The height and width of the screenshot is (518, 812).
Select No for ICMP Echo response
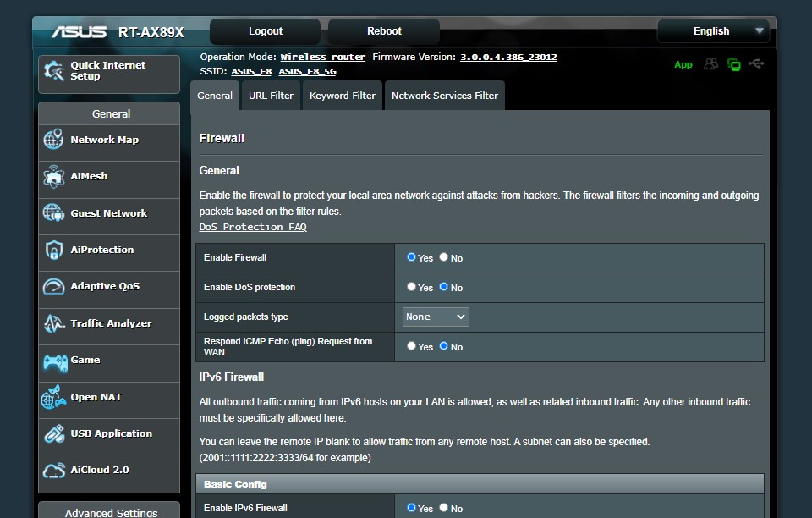click(x=444, y=346)
